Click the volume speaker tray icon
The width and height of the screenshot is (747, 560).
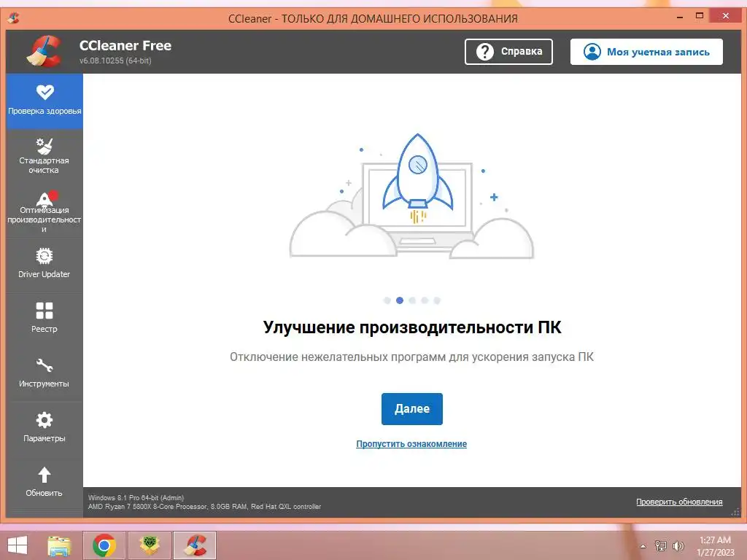click(x=678, y=545)
